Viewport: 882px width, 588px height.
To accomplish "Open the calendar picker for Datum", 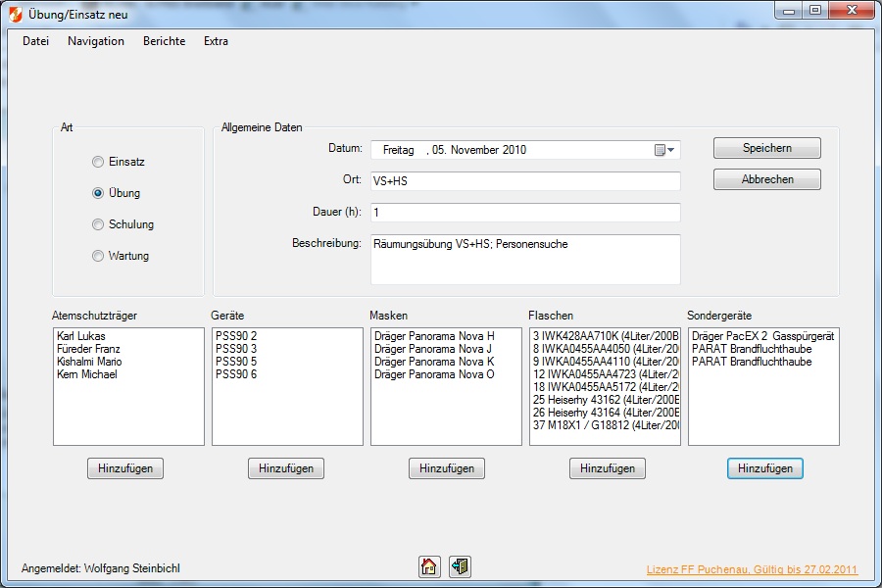I will pos(664,150).
